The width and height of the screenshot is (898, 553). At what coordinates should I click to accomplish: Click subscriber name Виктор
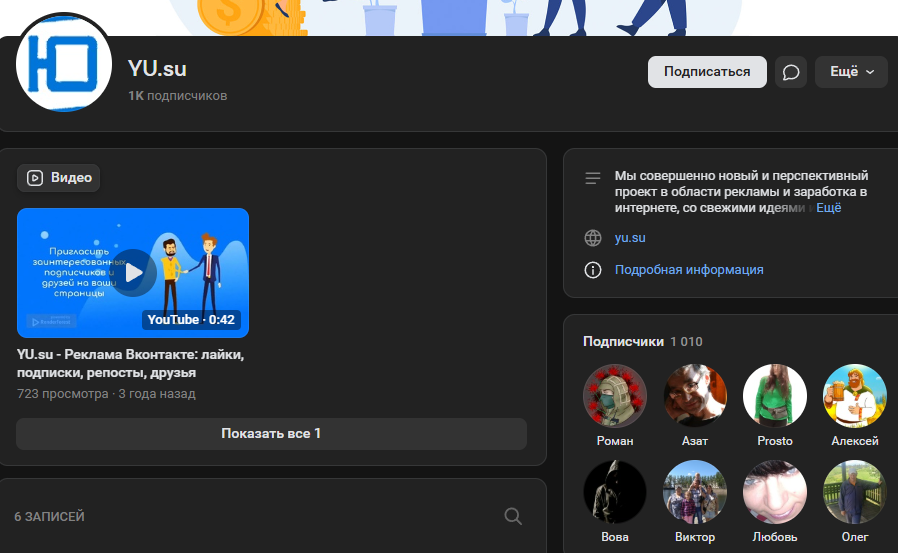(695, 537)
